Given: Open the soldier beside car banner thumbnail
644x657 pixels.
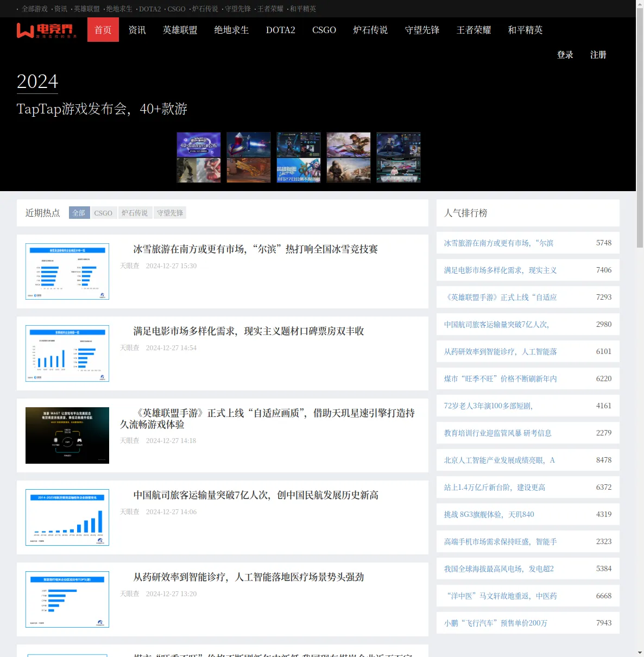Looking at the screenshot, I should (x=349, y=170).
